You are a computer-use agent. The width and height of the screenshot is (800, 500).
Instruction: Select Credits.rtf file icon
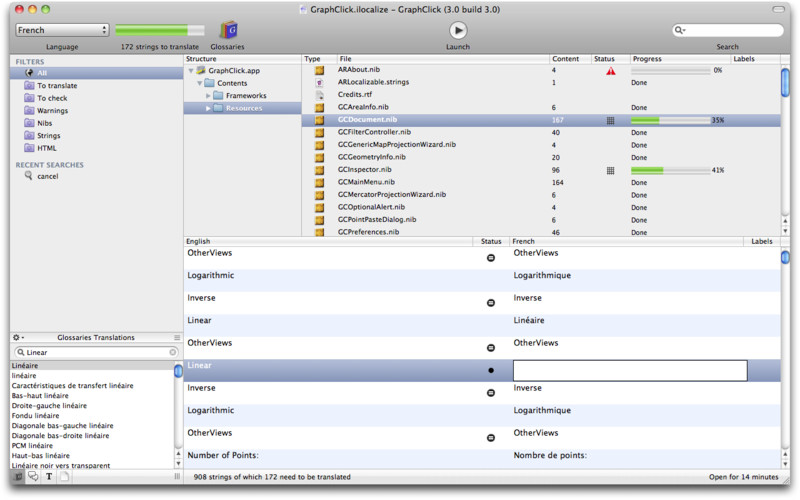(x=319, y=95)
